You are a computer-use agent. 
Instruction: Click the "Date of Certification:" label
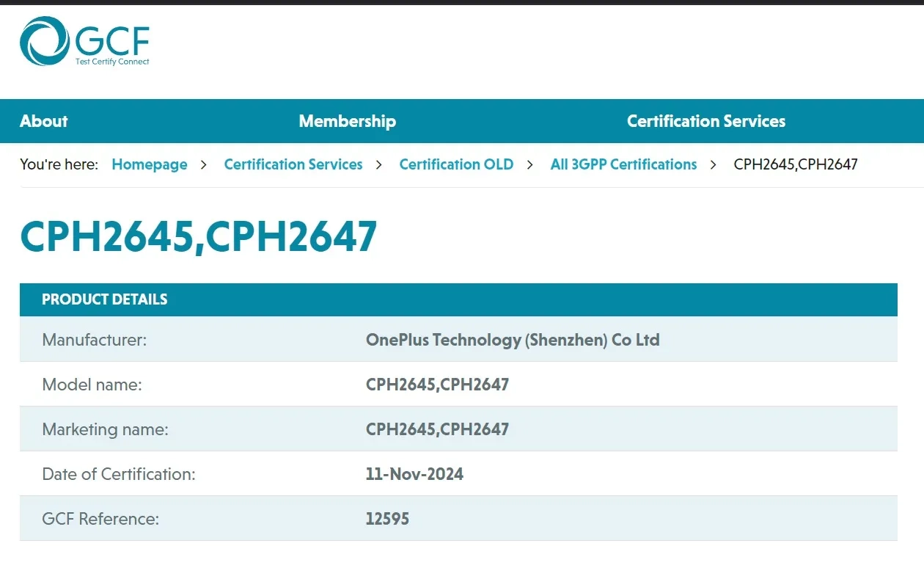[119, 474]
